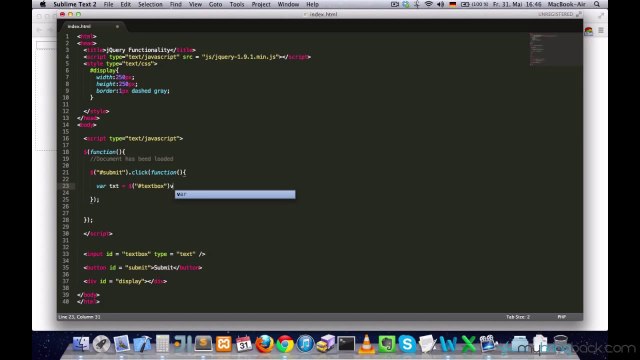The width and height of the screenshot is (640, 360).
Task: Launch Microsoft Excel X icon in dock
Action: (x=469, y=344)
